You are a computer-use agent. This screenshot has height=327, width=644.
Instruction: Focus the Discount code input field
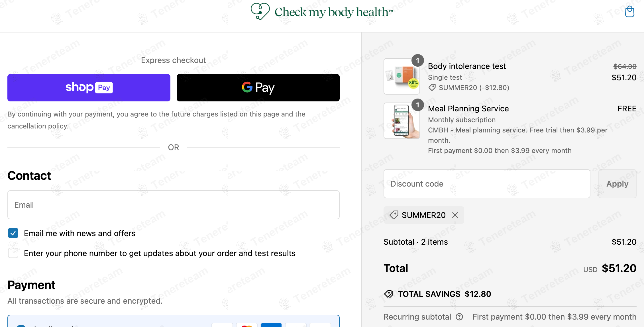487,184
